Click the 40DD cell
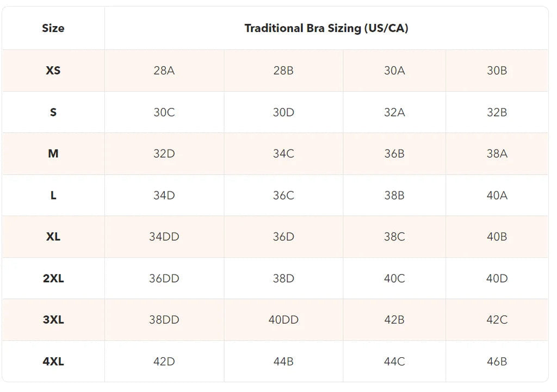557x392 pixels. click(283, 320)
